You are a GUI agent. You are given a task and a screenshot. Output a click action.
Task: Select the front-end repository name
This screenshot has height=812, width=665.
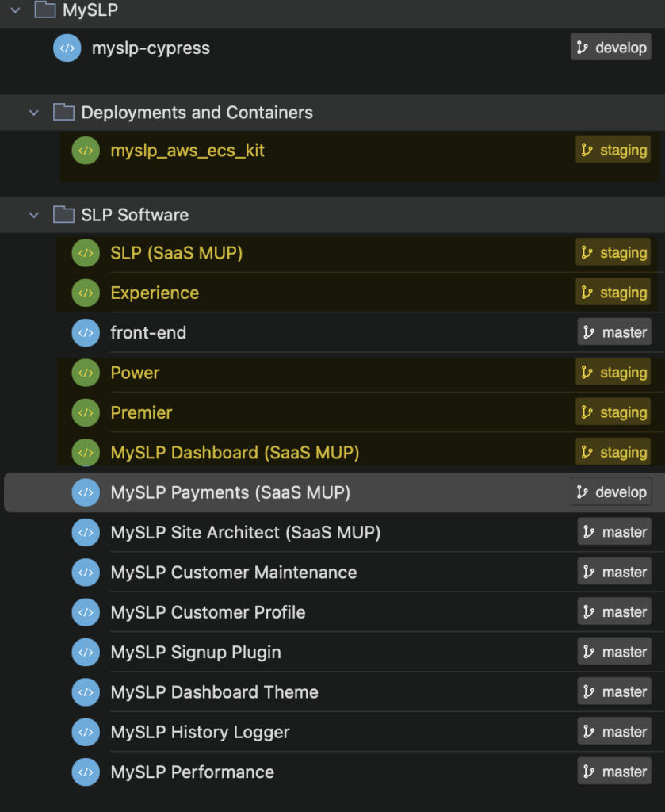click(148, 333)
